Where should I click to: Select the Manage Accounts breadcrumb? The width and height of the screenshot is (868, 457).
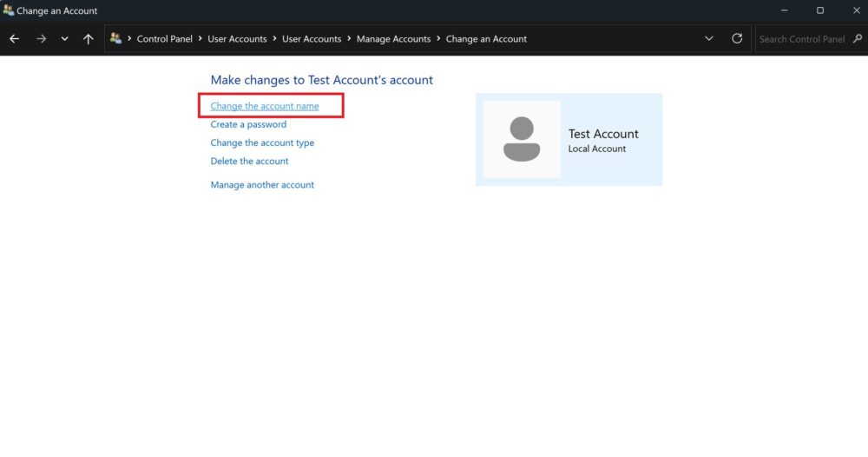[393, 39]
